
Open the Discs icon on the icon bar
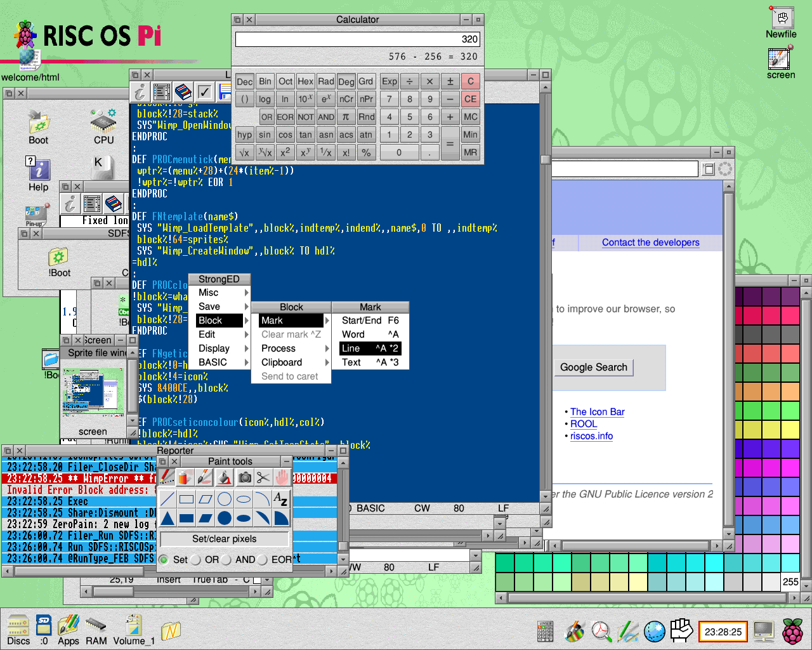(18, 630)
